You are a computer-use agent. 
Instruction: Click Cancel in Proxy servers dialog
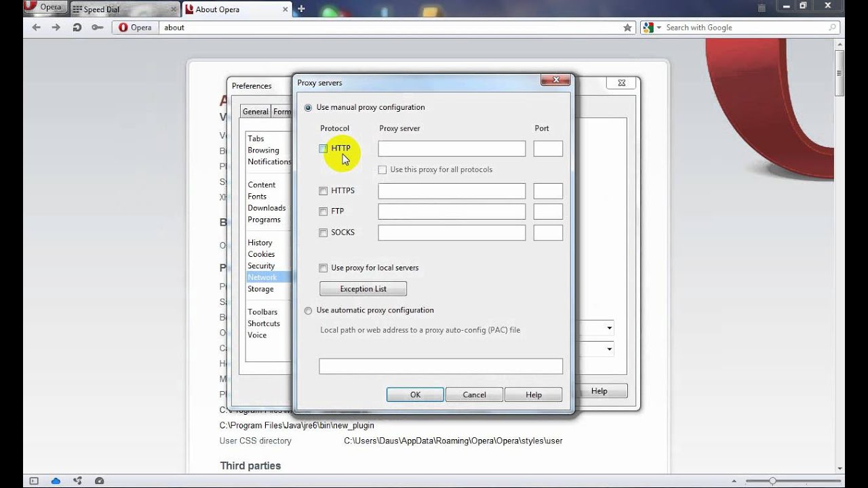tap(474, 394)
